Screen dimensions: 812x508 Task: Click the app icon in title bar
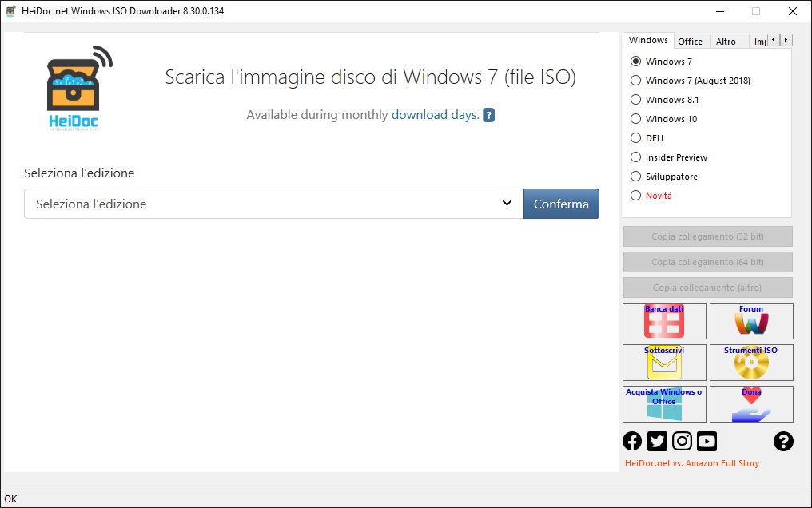click(x=10, y=11)
